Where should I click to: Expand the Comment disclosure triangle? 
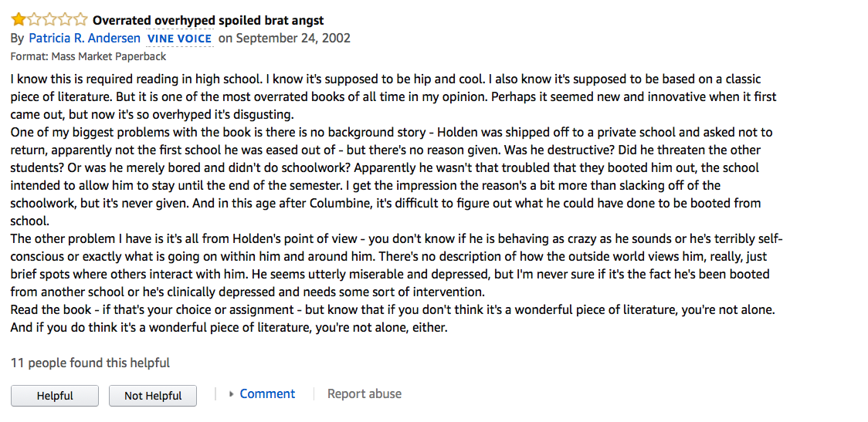click(x=232, y=394)
